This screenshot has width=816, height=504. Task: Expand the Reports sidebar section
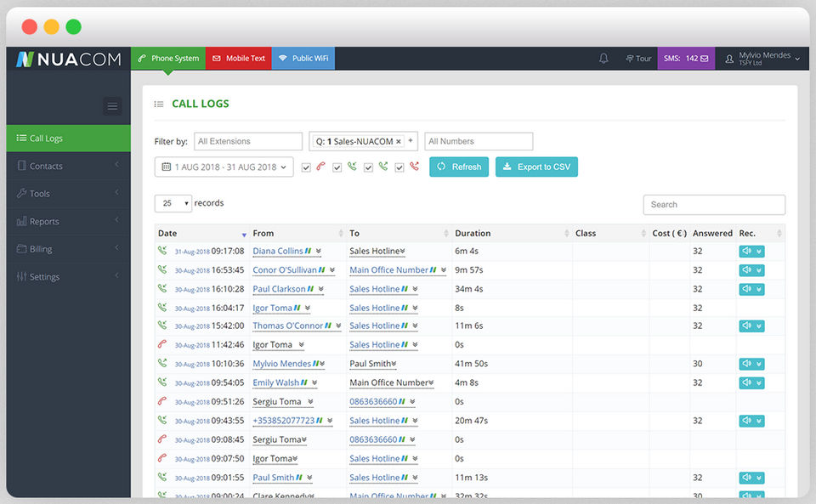pos(68,221)
